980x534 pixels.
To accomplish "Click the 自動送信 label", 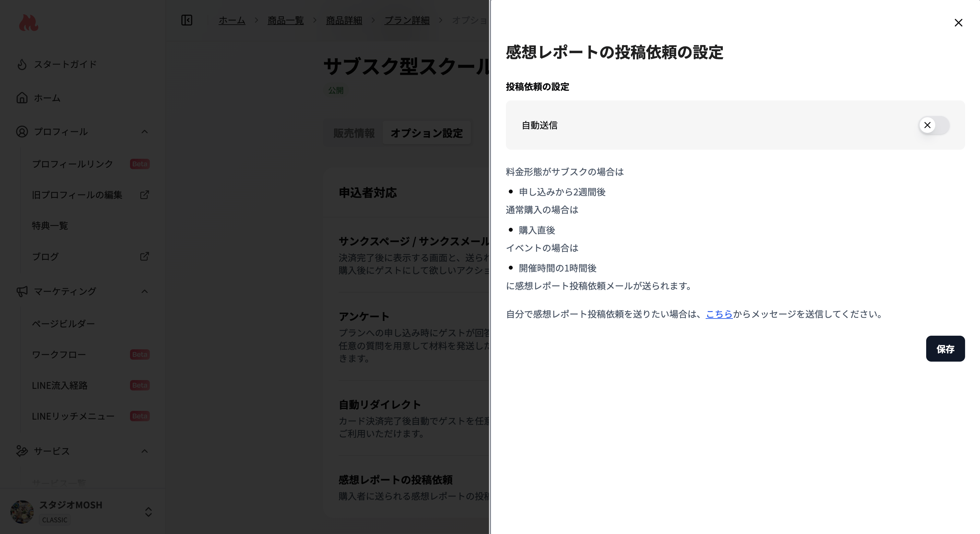I will pyautogui.click(x=539, y=125).
